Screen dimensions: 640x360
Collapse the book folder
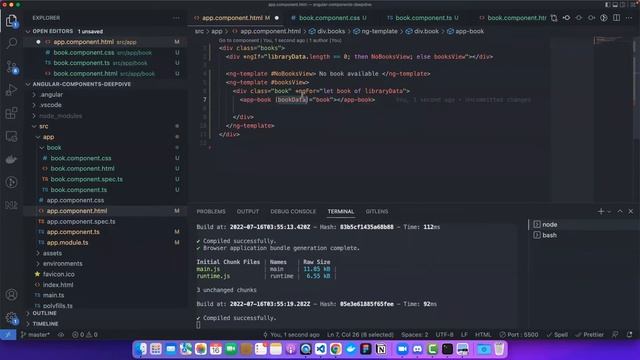(54, 148)
